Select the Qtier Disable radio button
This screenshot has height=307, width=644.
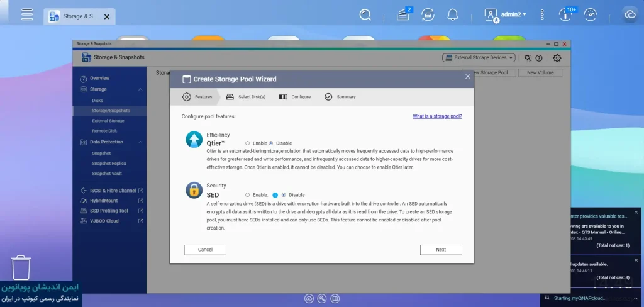tap(271, 143)
